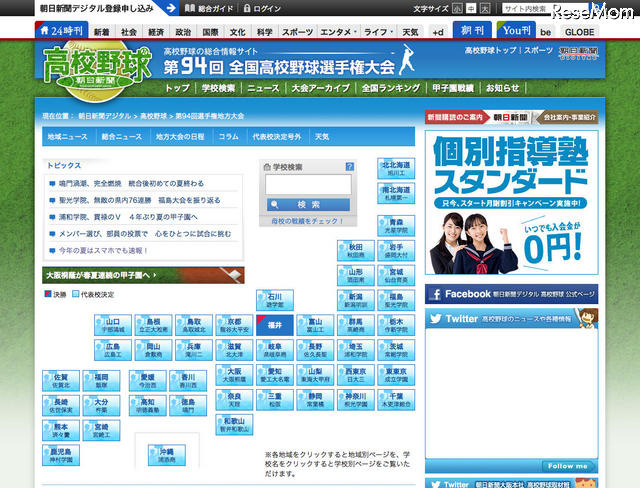The image size is (640, 488).
Task: Select the 地域ニュース tab
Action: 68,137
